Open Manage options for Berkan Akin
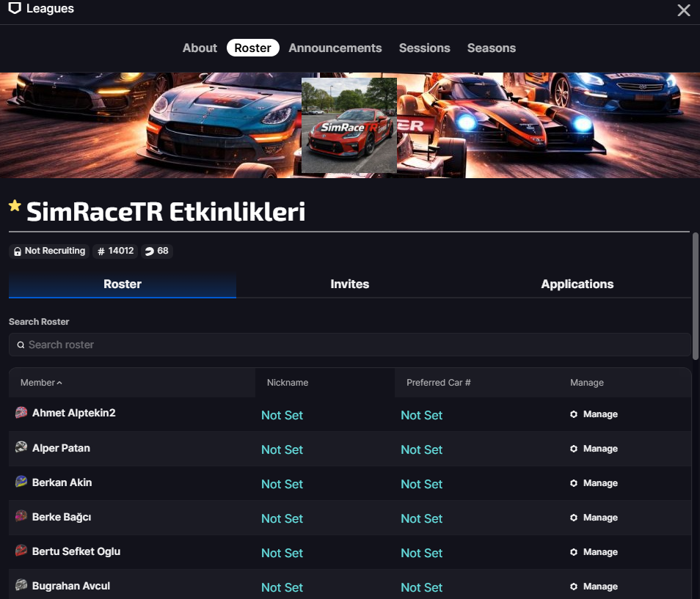Viewport: 700px width, 599px height. pos(594,483)
